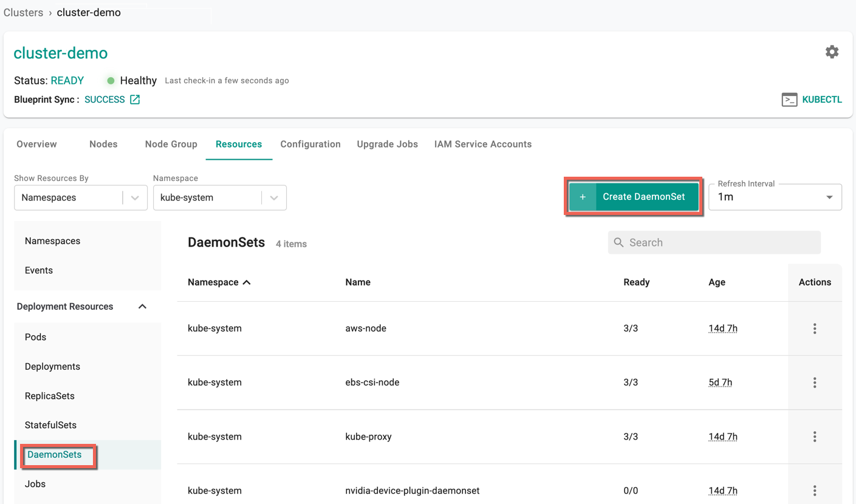The image size is (856, 504).
Task: Click the nvidia-device-plugin-daemonset name cell
Action: point(413,491)
